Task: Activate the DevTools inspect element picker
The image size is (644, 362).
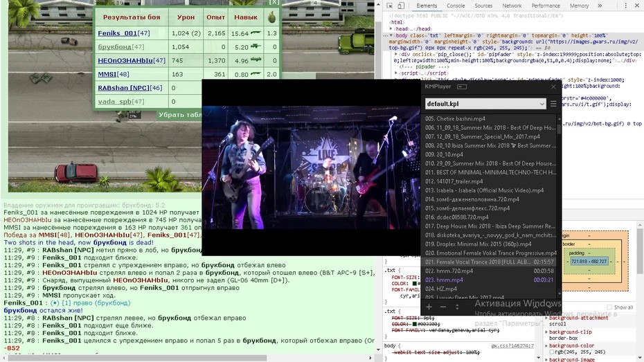Action: pyautogui.click(x=389, y=6)
